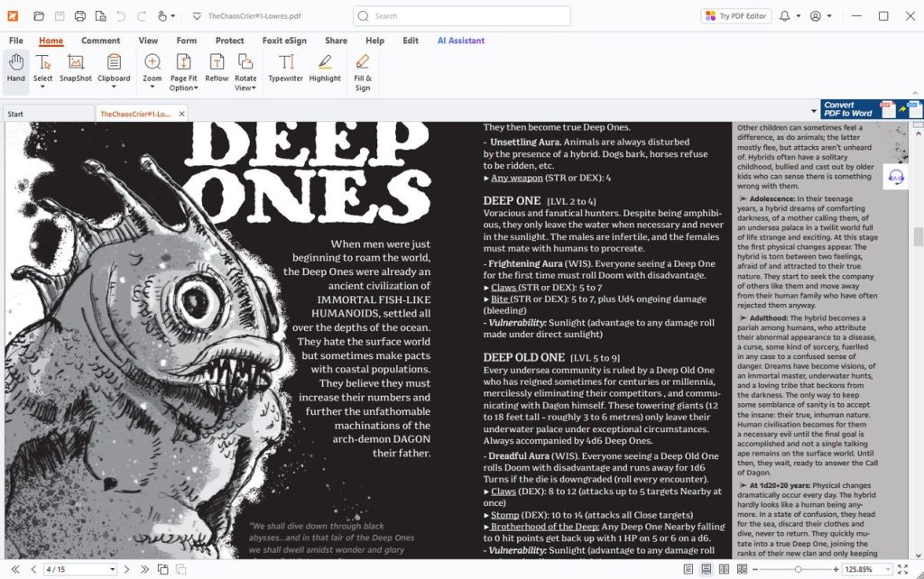Click the AI assistant floating icon
Image resolution: width=924 pixels, height=579 pixels.
(896, 177)
